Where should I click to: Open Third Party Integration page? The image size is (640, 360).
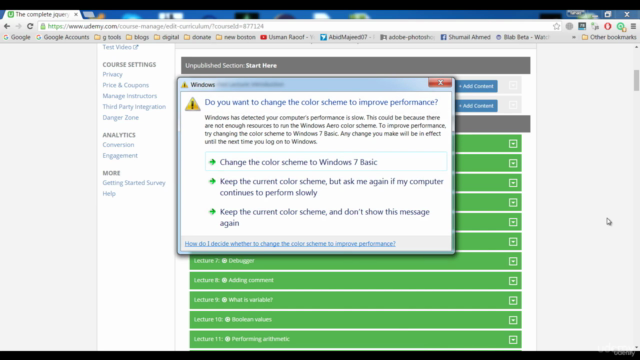click(134, 107)
